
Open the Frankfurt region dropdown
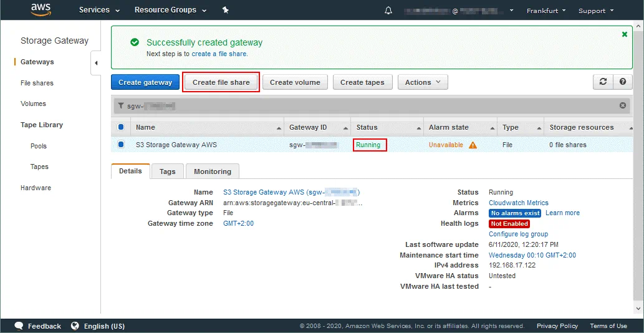(x=546, y=11)
